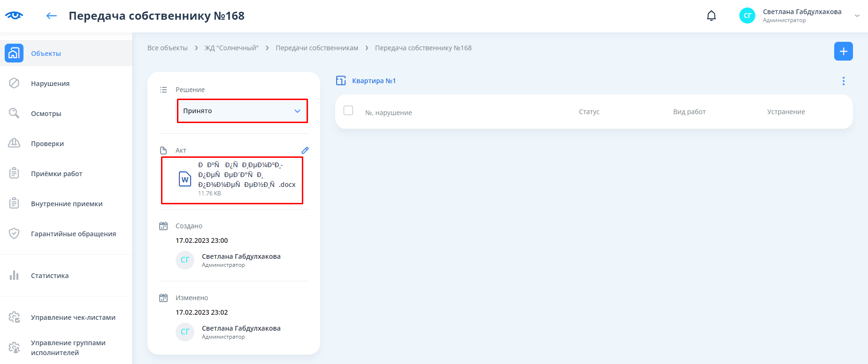
Task: Open Статистика in the sidebar
Action: point(50,276)
